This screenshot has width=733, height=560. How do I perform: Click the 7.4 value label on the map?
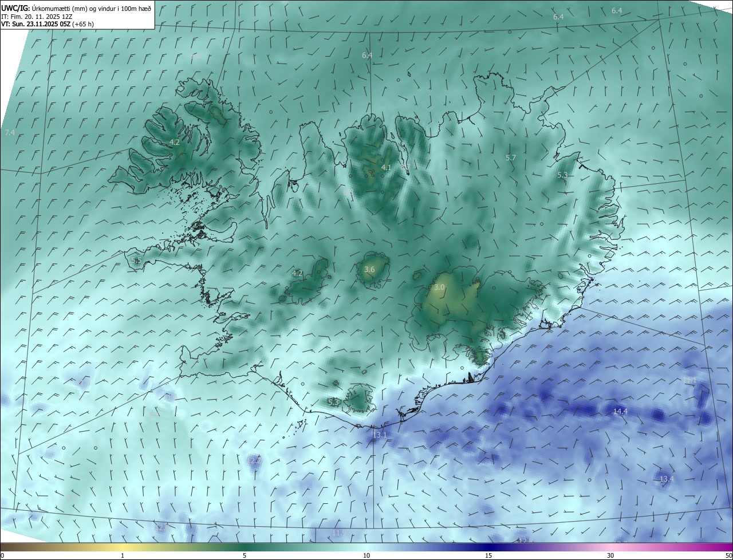(x=10, y=133)
